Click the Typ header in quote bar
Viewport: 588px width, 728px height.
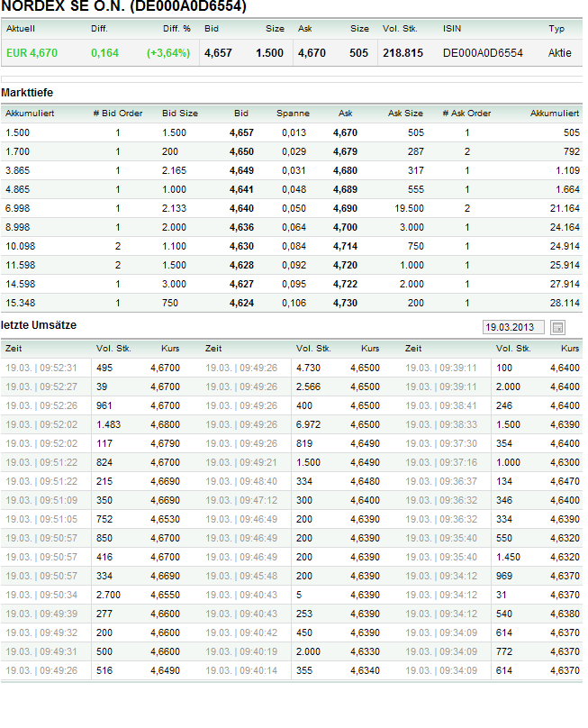point(556,29)
